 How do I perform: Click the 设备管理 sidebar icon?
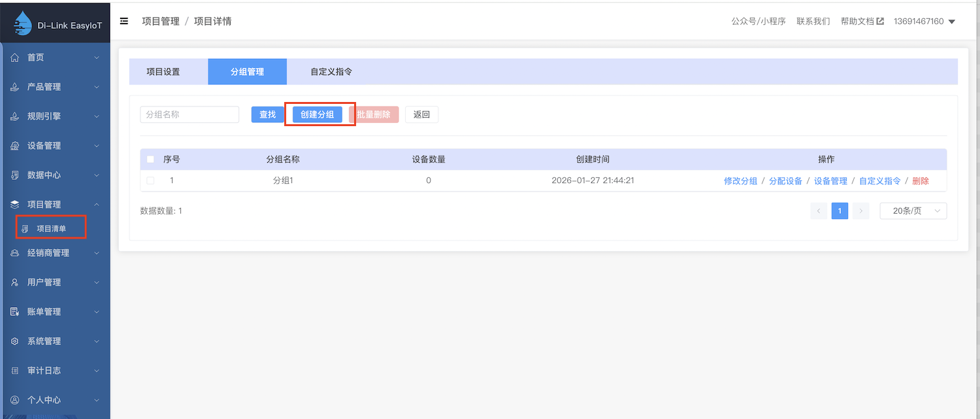15,146
